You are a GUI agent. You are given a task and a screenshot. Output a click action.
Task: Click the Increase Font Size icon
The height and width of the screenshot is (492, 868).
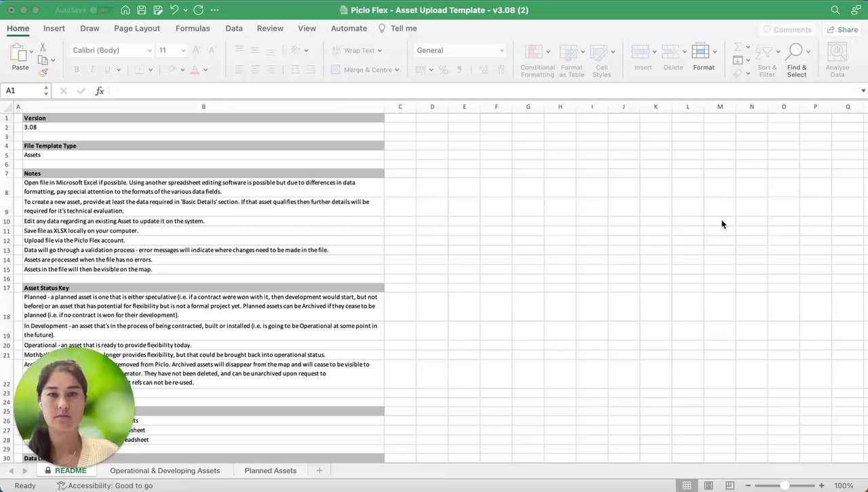pos(196,50)
